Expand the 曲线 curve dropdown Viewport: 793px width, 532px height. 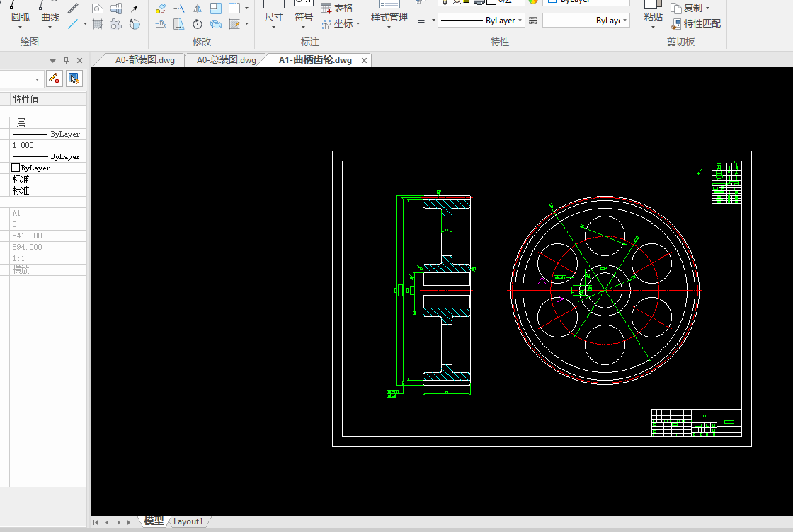[50, 28]
